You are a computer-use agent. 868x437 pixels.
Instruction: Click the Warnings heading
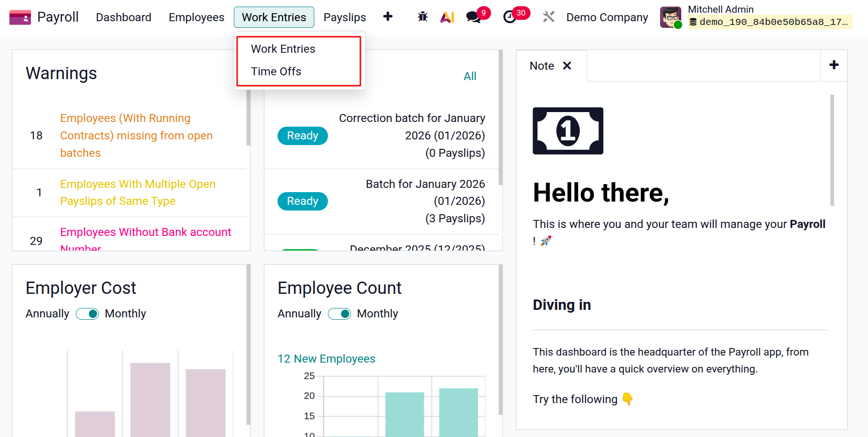click(61, 73)
